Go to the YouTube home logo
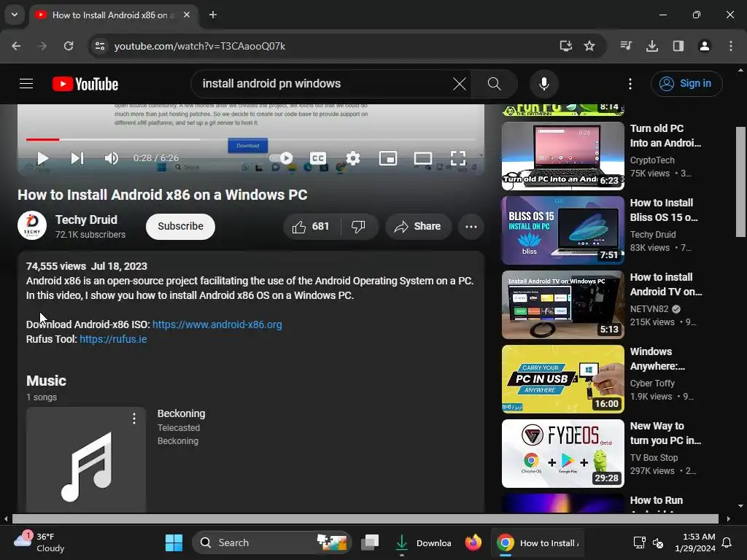 [x=85, y=84]
